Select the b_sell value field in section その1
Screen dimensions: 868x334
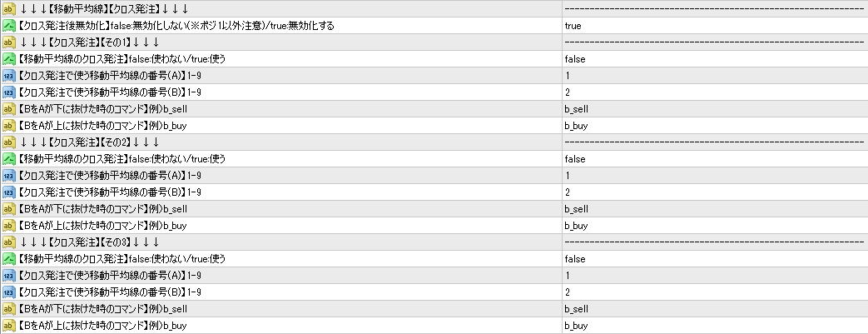pyautogui.click(x=576, y=109)
